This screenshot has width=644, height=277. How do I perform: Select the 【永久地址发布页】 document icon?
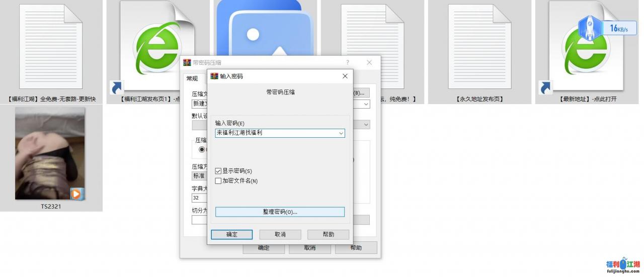pyautogui.click(x=479, y=46)
